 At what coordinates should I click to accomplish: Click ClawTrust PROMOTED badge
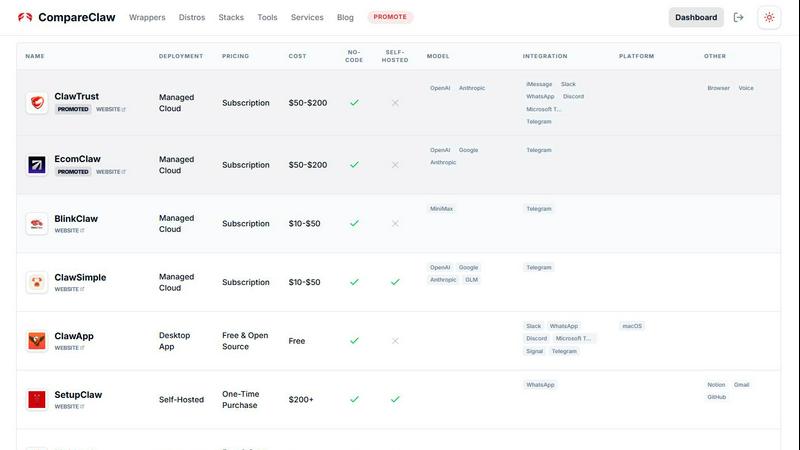[73, 109]
